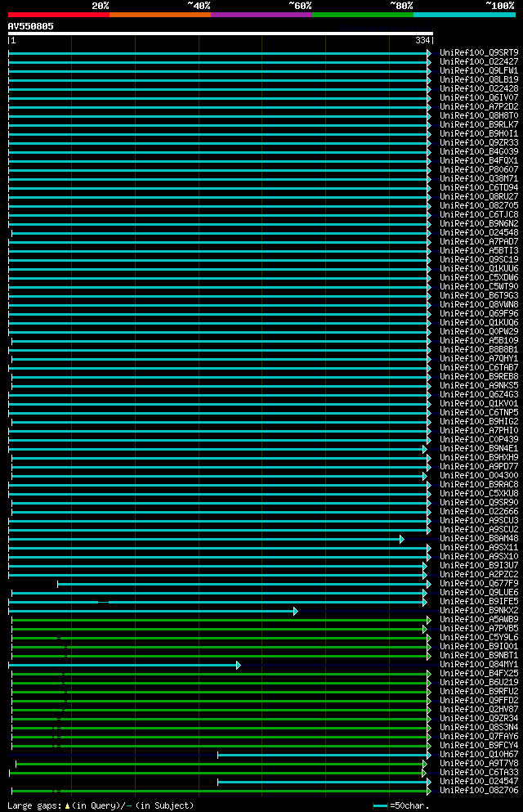The height and width of the screenshot is (812, 523).
Task: Select the UniRef100_Q10H67 label
Action: pyautogui.click(x=479, y=755)
